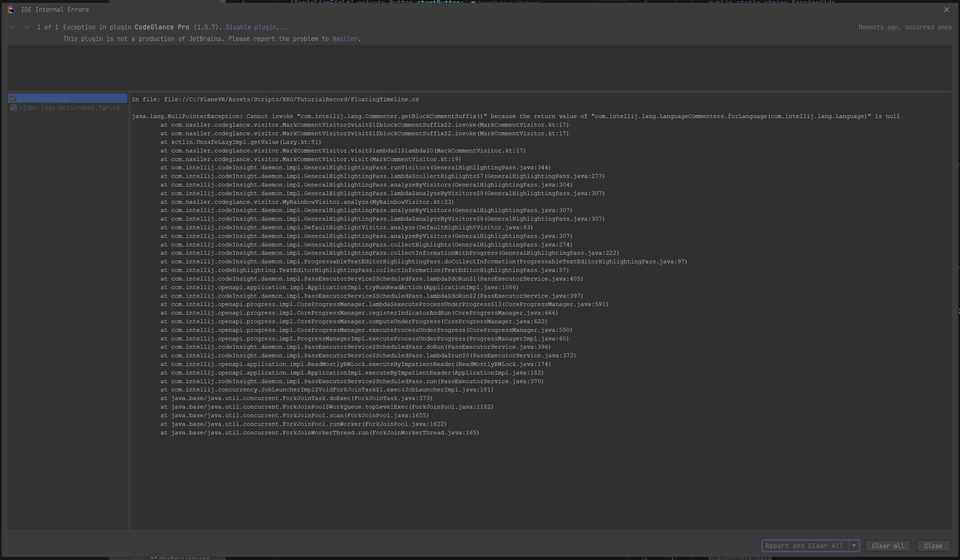Uncheck the rider-logs-attachment.tar.xz checkbox
This screenshot has height=560, width=960.
point(14,108)
